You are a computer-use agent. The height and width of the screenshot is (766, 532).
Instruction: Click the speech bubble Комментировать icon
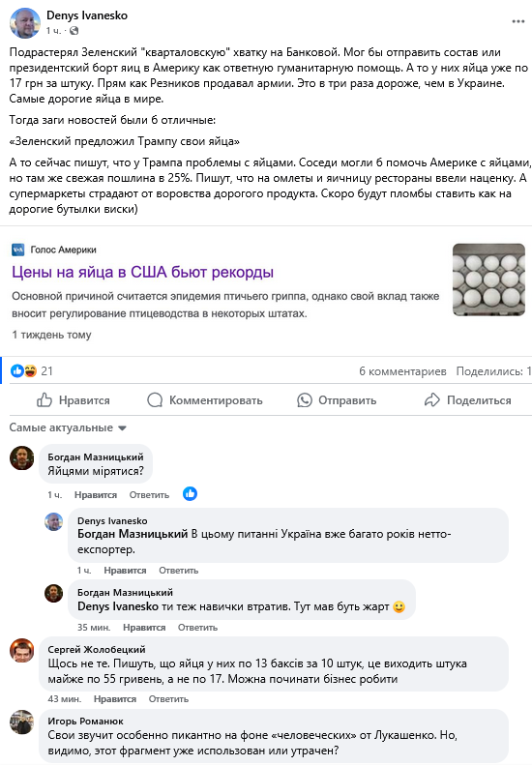(155, 400)
